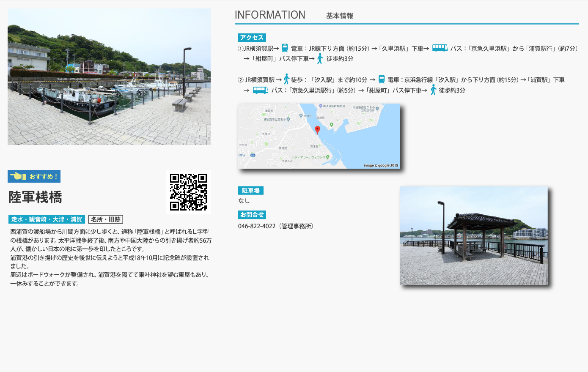588x372 pixels.
Task: Click the 駐車場 section label
Action: [x=250, y=191]
